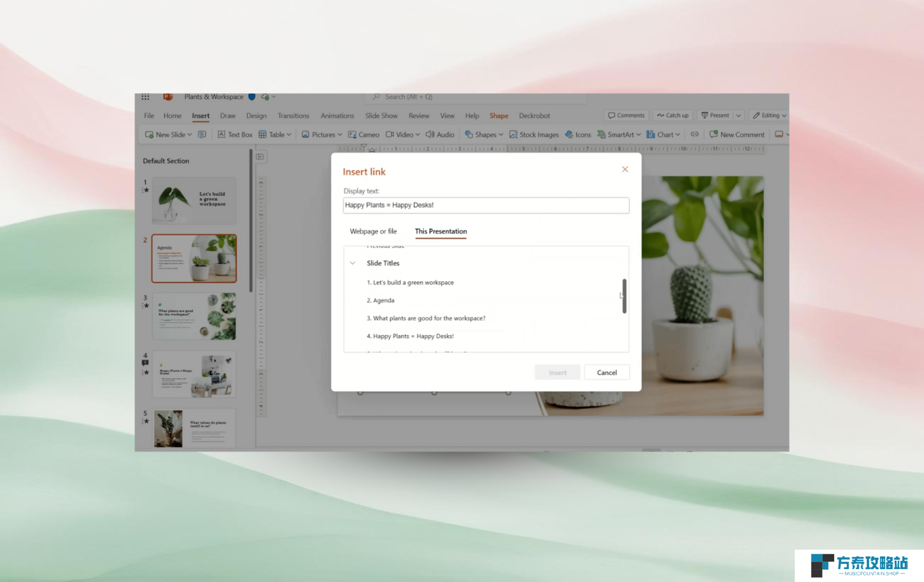Open the SmartArt dropdown arrow
924x582 pixels.
click(638, 135)
